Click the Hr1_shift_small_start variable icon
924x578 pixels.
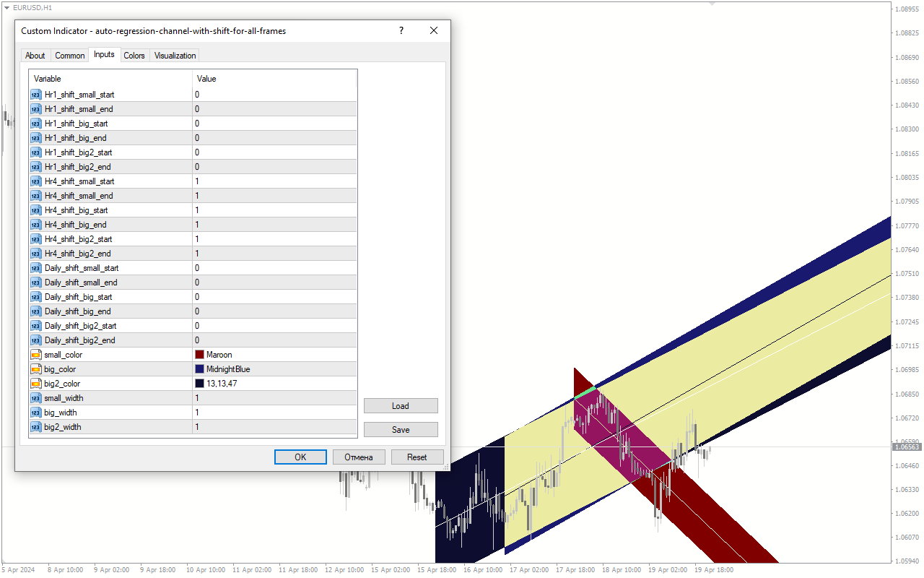click(36, 95)
